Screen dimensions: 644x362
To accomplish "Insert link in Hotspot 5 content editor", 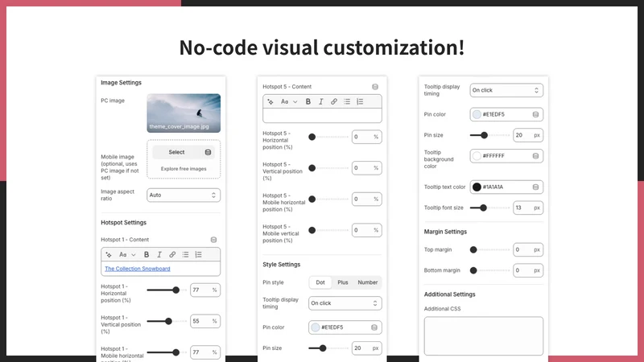I will pos(334,102).
